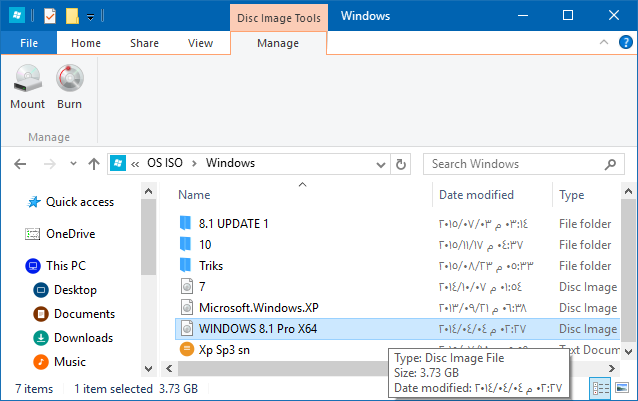Click the Microsoft.Windows.XP disc image icon
Screen dimensions: 638x401
point(186,307)
